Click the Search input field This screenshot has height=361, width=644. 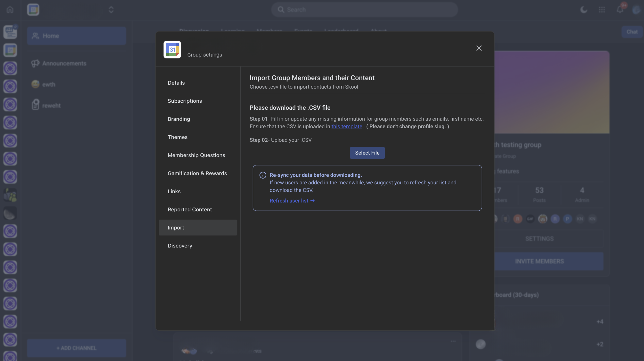tap(365, 10)
